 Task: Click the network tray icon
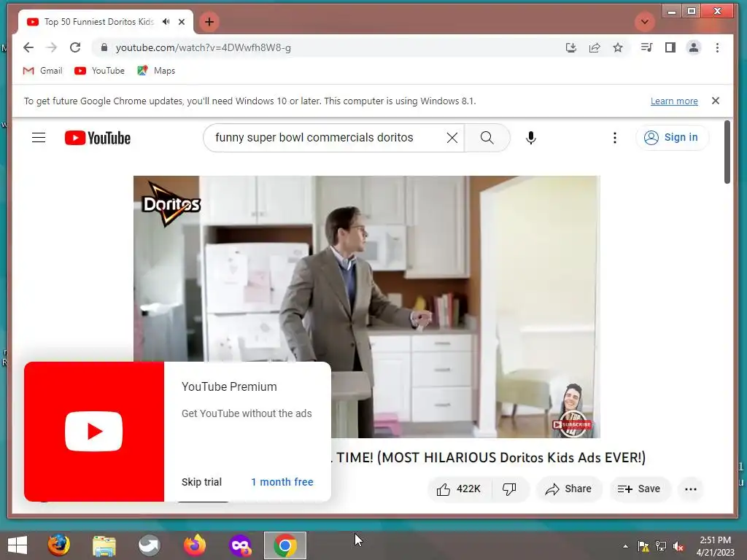click(x=661, y=547)
